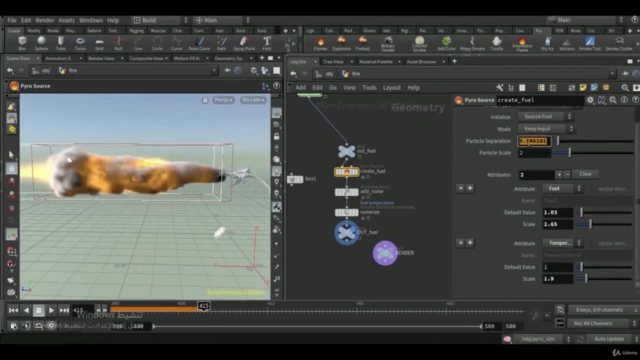Select the Box shelf tool
Viewport: 640px width, 360px height.
click(x=22, y=43)
